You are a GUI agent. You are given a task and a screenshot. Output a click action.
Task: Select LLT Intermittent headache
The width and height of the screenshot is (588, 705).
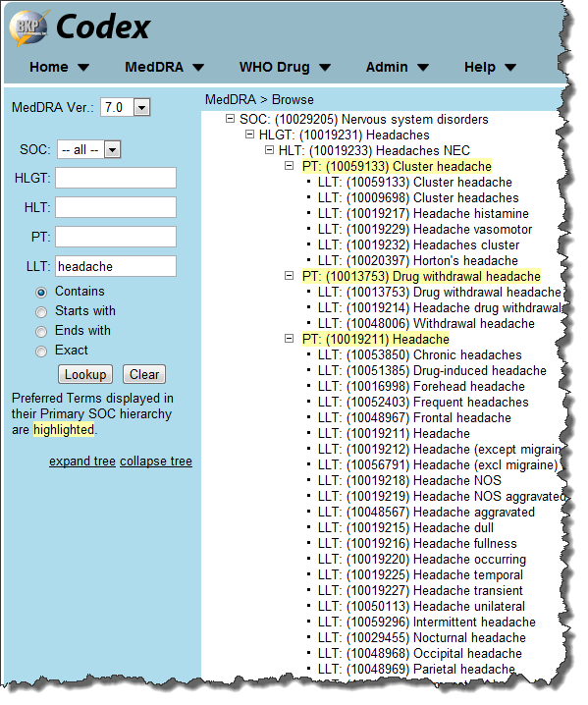(x=427, y=623)
